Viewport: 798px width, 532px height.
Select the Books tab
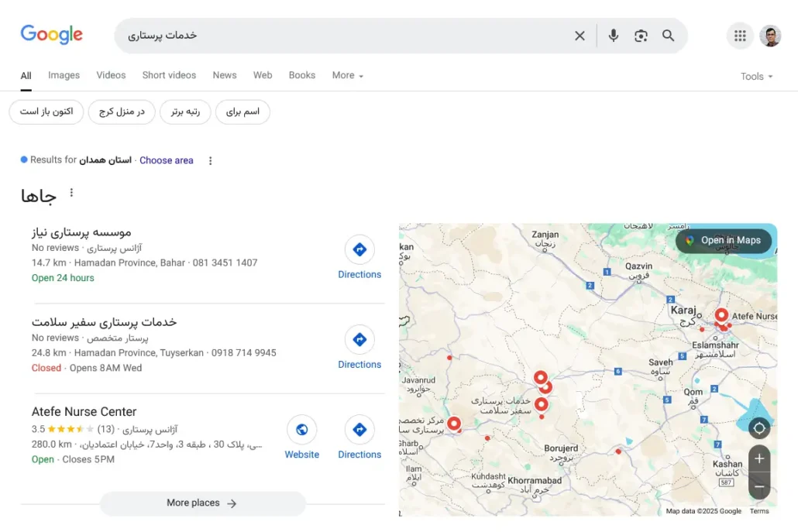pos(302,75)
